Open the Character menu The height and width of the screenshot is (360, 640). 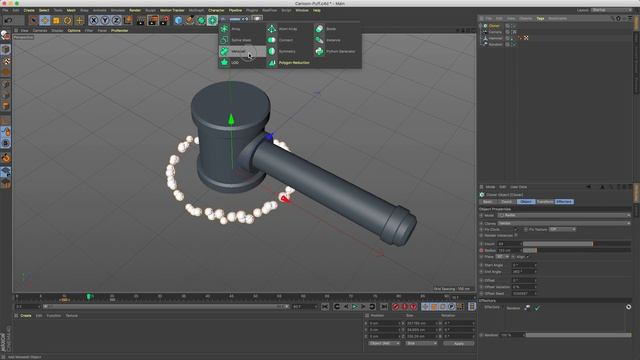point(216,10)
